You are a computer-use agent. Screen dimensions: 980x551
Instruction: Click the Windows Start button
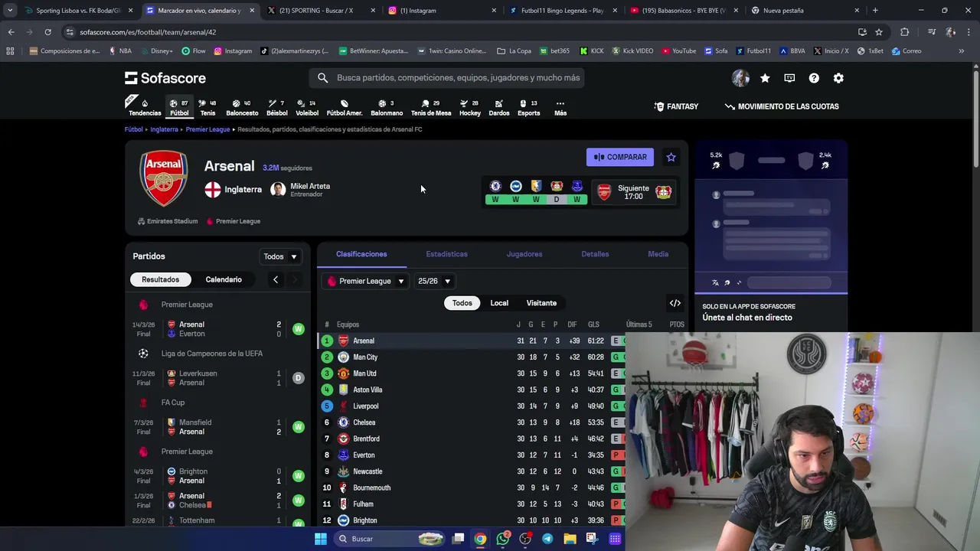(321, 539)
